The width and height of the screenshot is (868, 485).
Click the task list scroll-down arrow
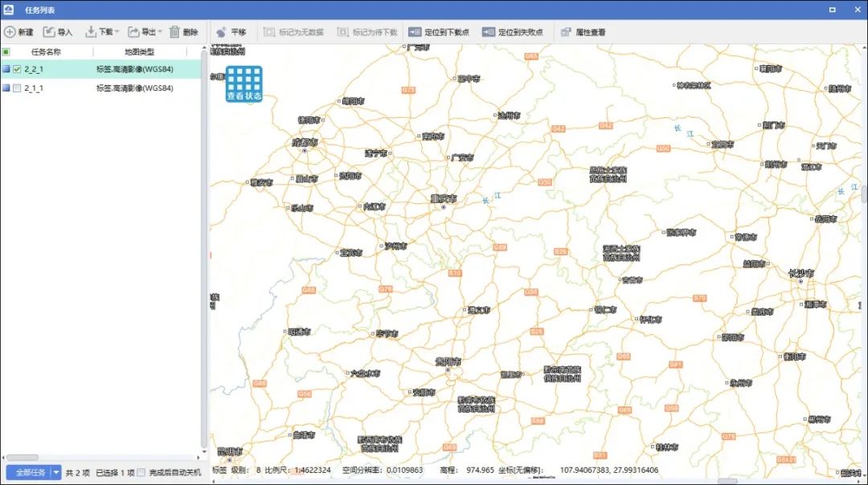point(204,451)
